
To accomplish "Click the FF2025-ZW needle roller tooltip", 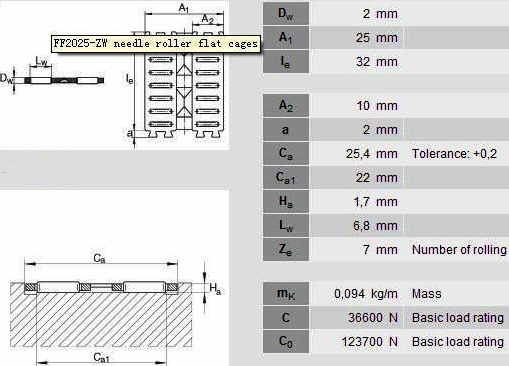I will [x=156, y=44].
